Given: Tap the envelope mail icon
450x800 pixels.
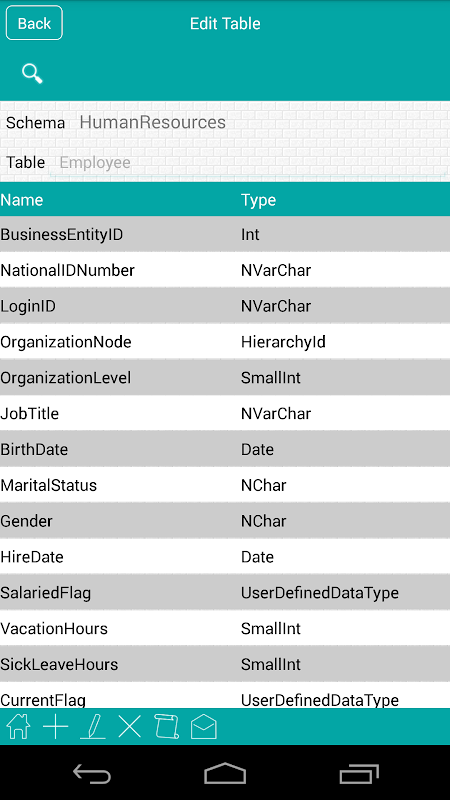Looking at the screenshot, I should pyautogui.click(x=204, y=727).
